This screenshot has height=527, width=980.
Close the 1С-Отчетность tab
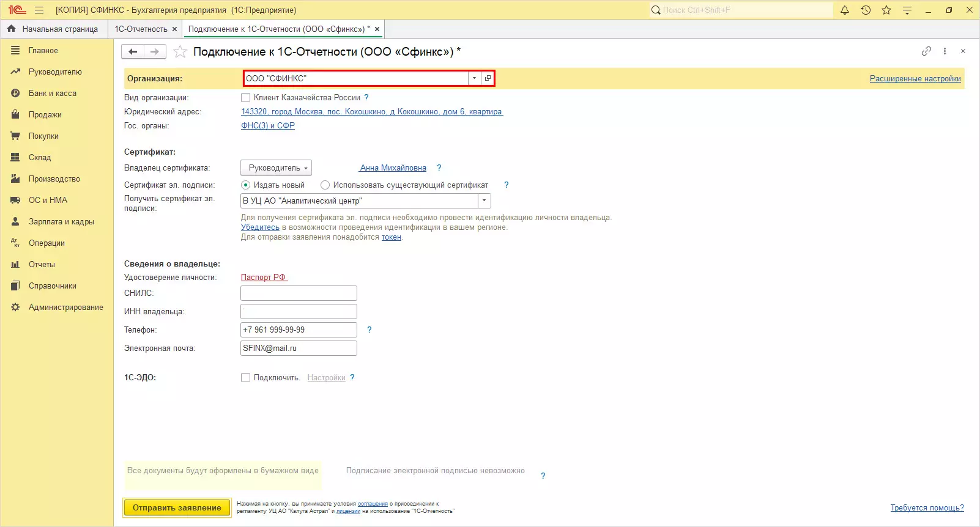point(174,29)
